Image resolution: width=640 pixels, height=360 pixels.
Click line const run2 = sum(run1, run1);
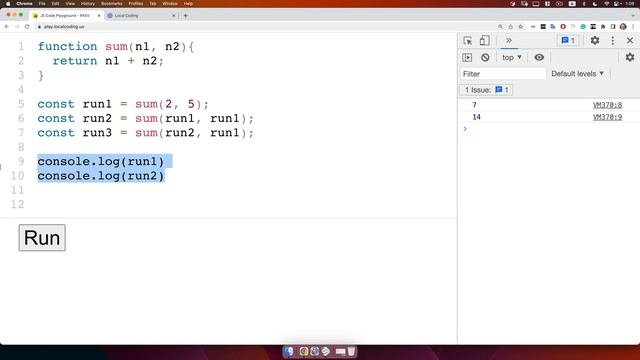point(146,118)
